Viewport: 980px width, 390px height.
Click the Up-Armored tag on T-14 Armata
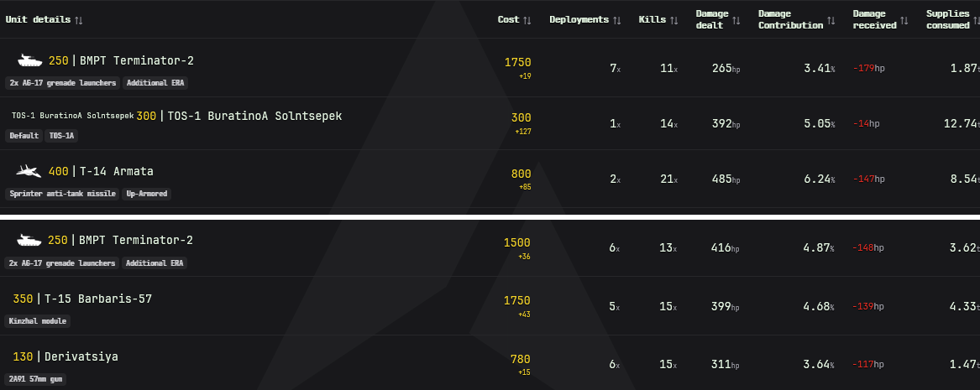point(147,194)
